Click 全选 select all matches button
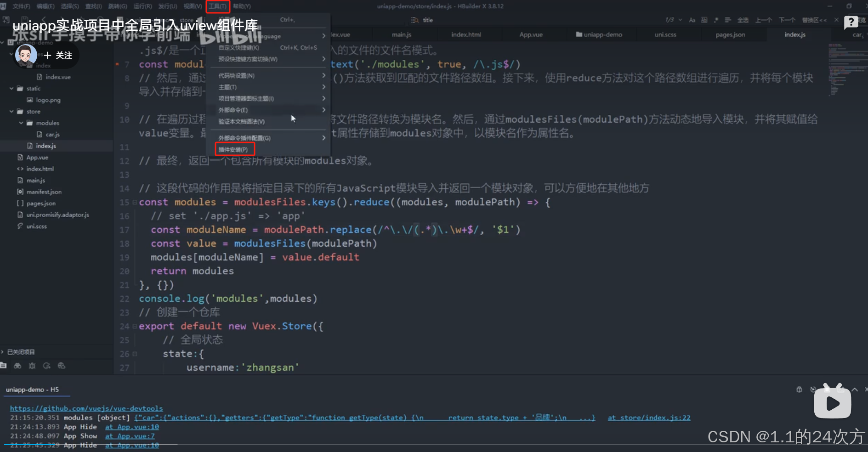 click(x=743, y=20)
